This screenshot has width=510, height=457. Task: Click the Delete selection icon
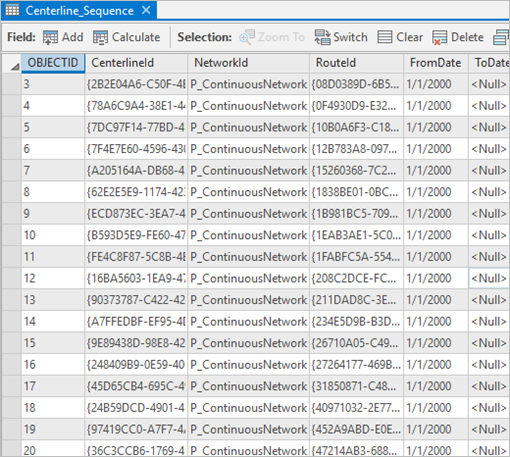(439, 37)
